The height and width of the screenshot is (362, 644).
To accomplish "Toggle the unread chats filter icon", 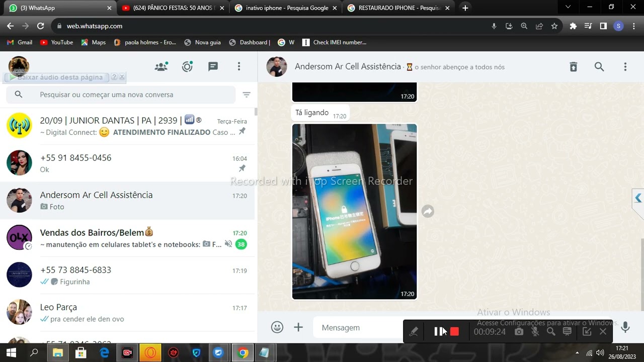I will [x=247, y=95].
